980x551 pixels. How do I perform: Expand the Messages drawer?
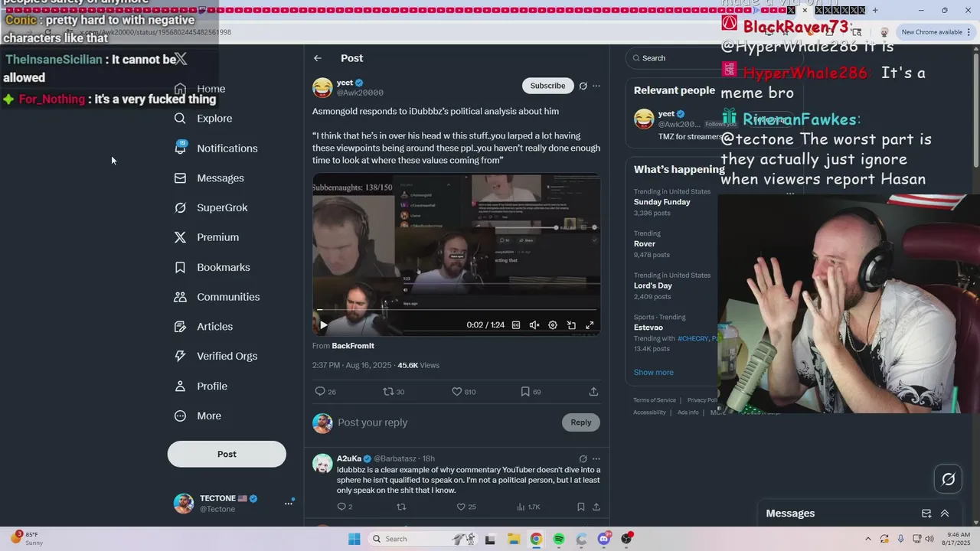945,514
